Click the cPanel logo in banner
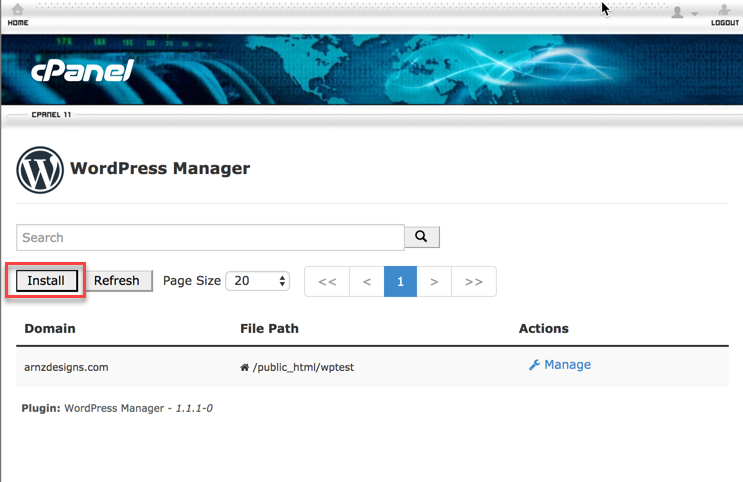The height and width of the screenshot is (482, 743). pyautogui.click(x=82, y=71)
